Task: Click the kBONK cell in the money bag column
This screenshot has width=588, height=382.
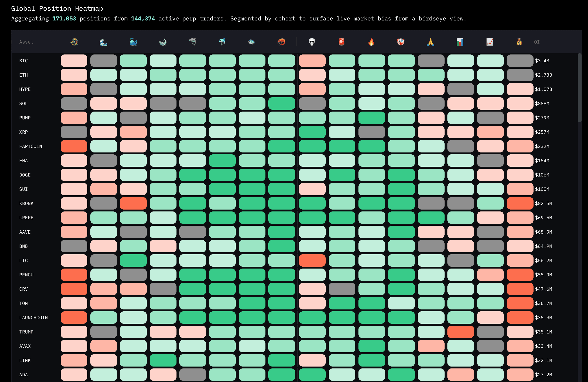Action: pyautogui.click(x=520, y=203)
